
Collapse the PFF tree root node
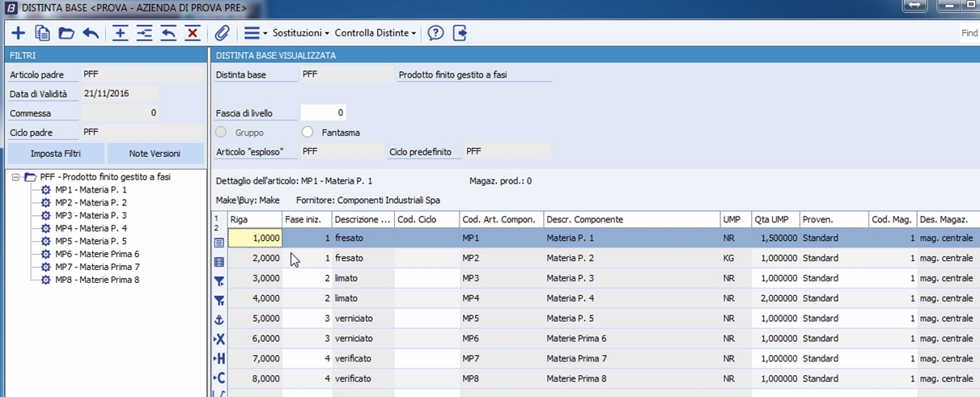[x=15, y=177]
